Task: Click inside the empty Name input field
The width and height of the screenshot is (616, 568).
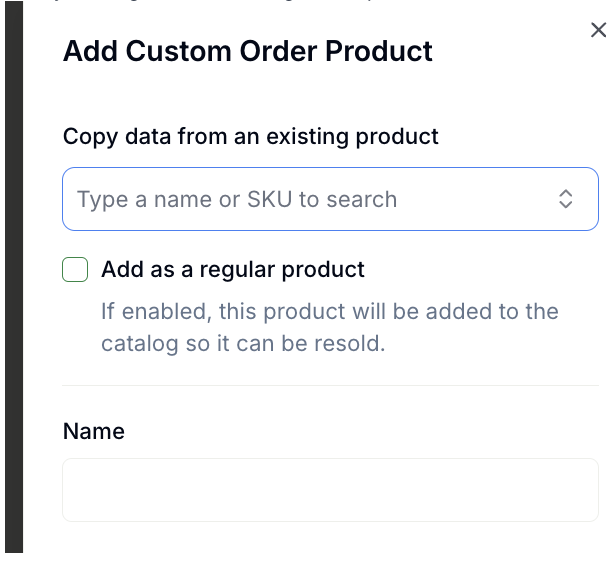Action: coord(330,490)
